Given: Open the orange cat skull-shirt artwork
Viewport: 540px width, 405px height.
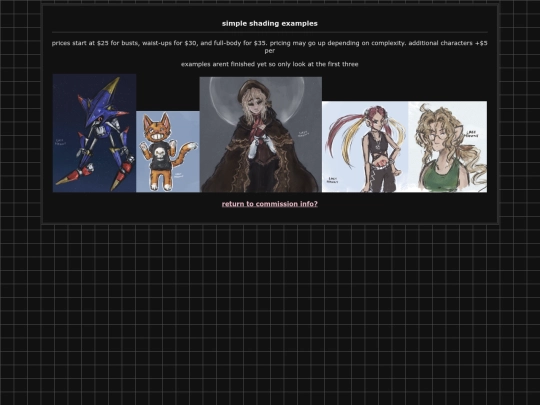Looking at the screenshot, I should (x=168, y=151).
